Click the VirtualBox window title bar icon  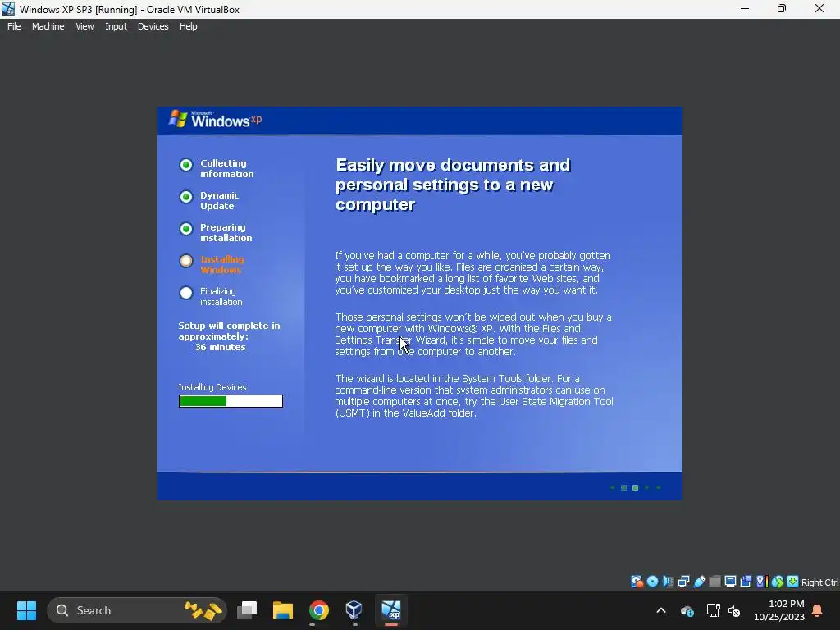click(x=8, y=9)
